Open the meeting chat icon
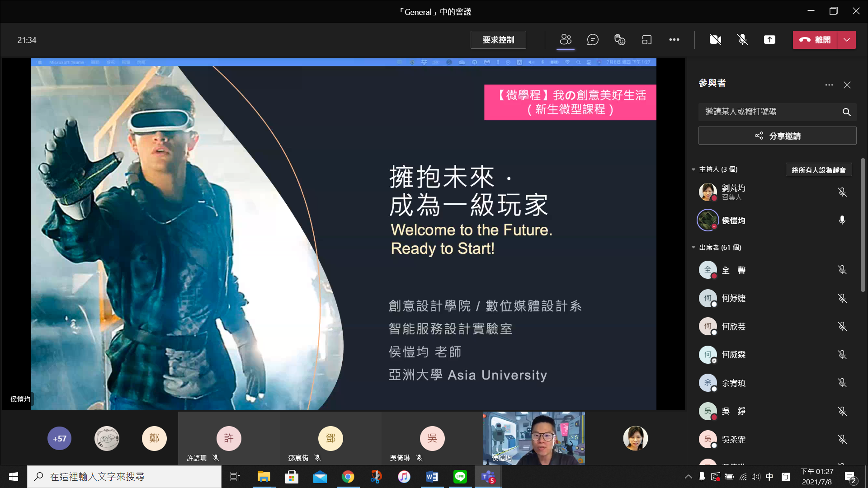 [593, 40]
